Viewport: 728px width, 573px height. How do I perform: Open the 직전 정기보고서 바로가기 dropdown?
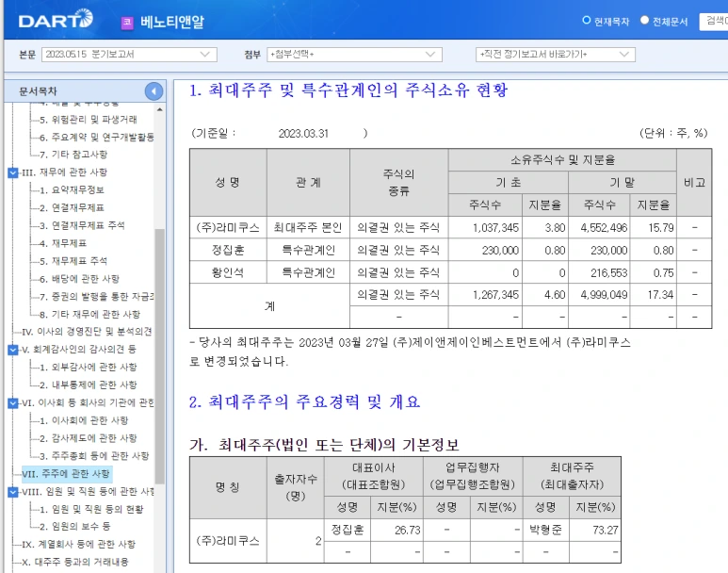[x=556, y=55]
